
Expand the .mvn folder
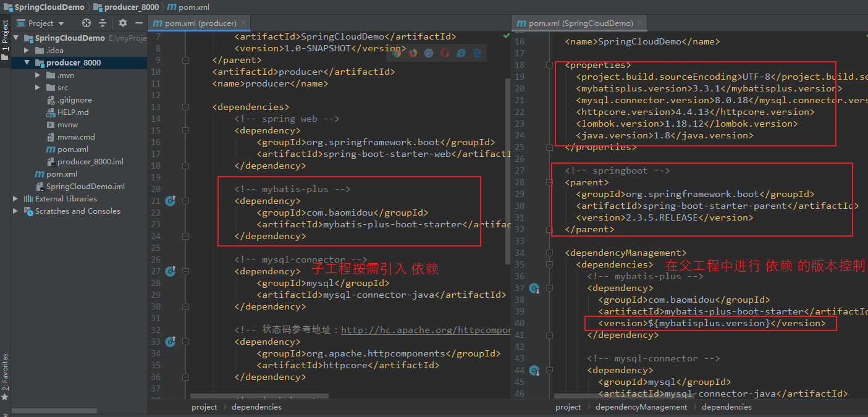click(38, 75)
